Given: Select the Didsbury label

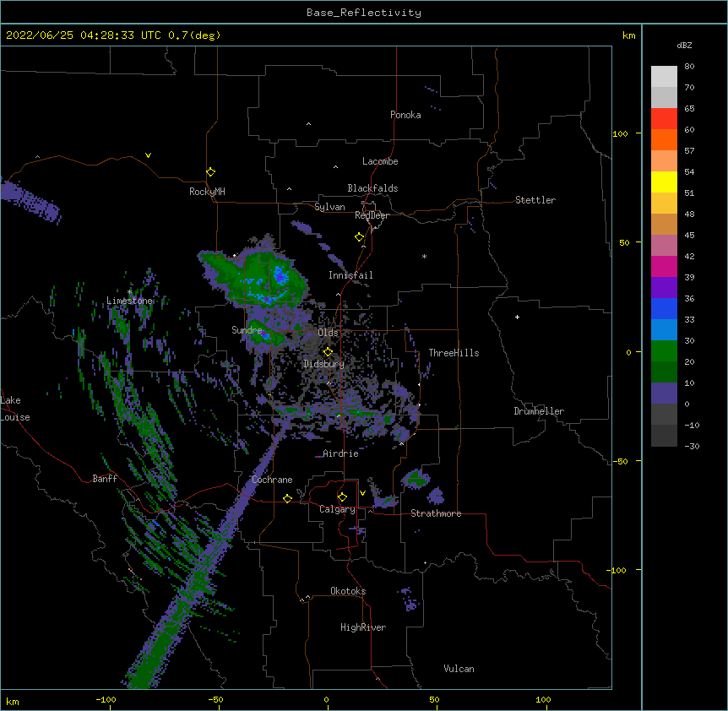Looking at the screenshot, I should point(323,364).
